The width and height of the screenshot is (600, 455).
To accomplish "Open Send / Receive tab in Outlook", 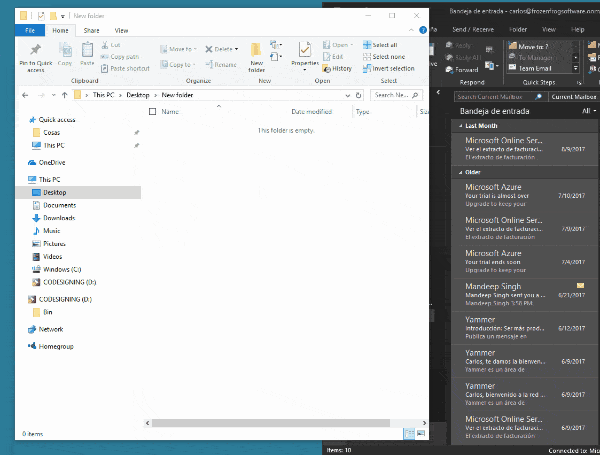I will tap(473, 29).
